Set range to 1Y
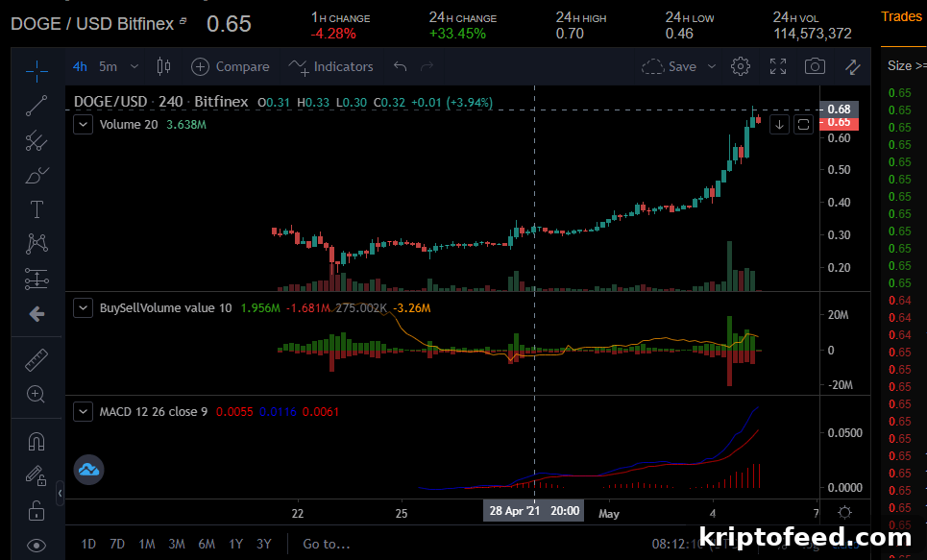Screen dimensions: 927x560 click(236, 544)
